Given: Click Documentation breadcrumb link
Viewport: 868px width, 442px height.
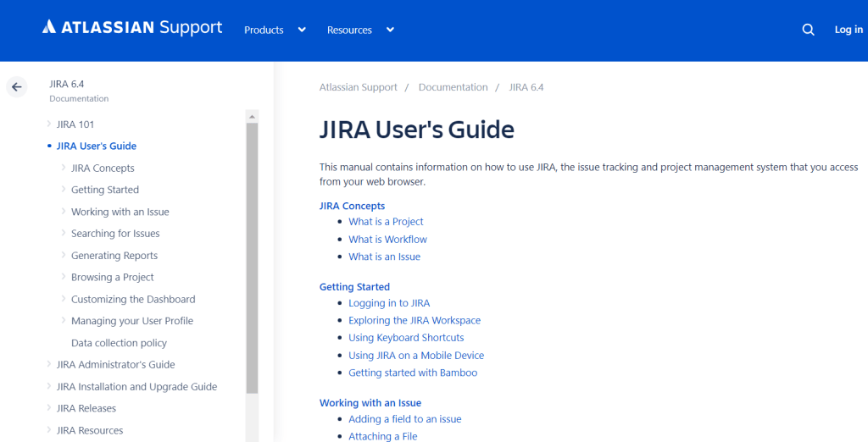Looking at the screenshot, I should (x=453, y=87).
